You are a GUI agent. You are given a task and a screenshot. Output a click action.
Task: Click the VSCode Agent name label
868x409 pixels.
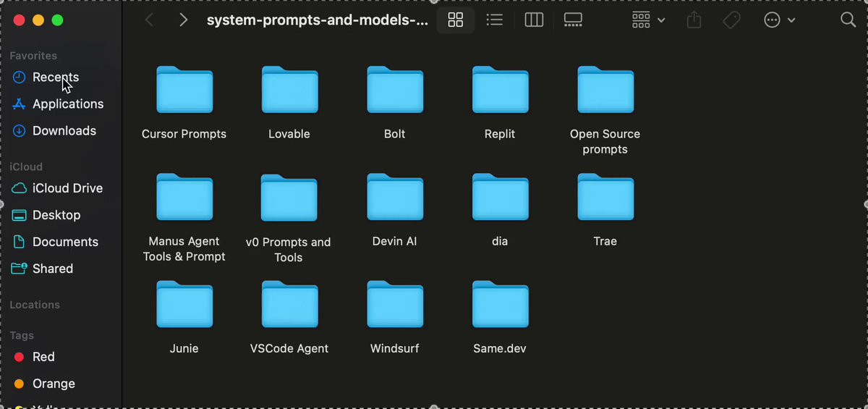point(289,348)
